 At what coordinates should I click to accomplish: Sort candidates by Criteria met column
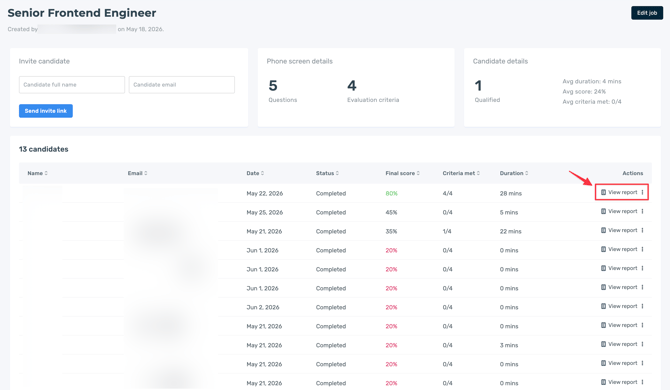(x=461, y=173)
